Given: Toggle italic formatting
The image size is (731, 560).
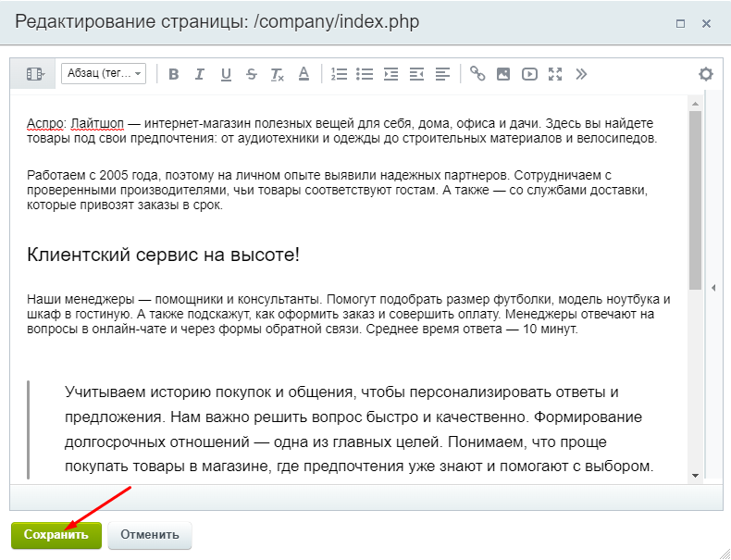Looking at the screenshot, I should click(200, 74).
